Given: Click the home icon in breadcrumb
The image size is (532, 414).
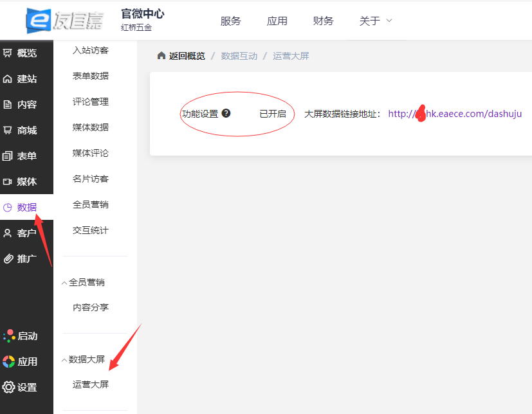Looking at the screenshot, I should [x=161, y=55].
